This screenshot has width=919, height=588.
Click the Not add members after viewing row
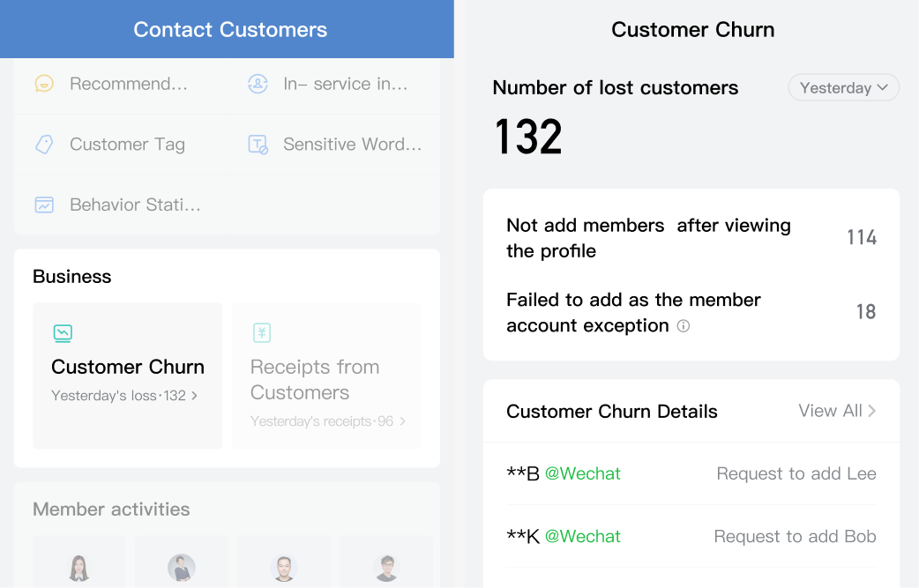[x=691, y=238]
